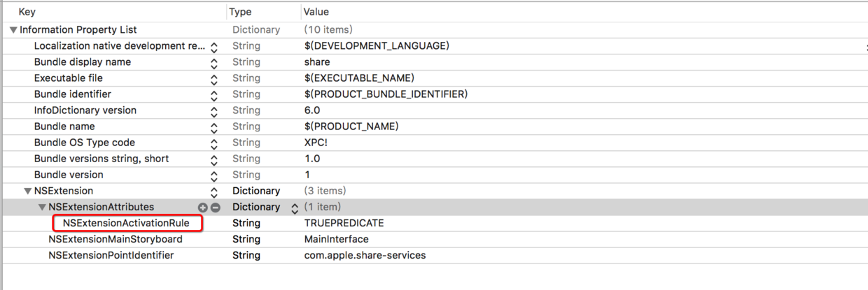Collapse Information Property List disclosure triangle
This screenshot has width=868, height=290.
click(x=13, y=30)
